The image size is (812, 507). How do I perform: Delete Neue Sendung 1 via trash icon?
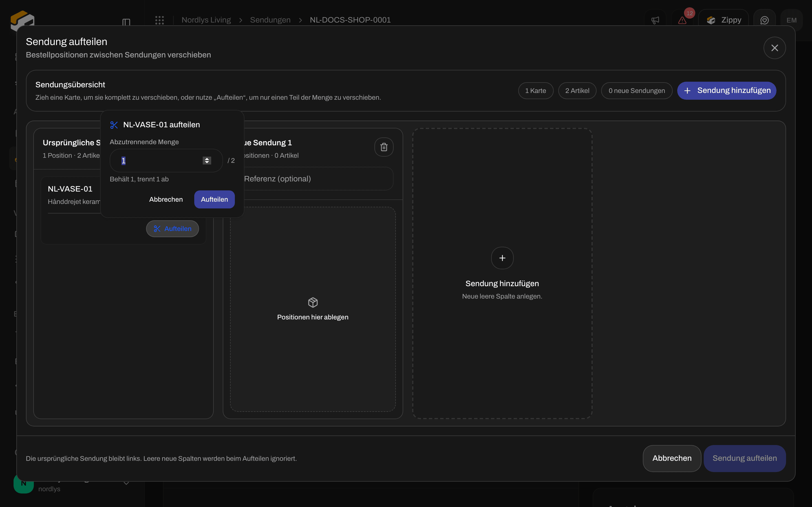click(x=384, y=147)
